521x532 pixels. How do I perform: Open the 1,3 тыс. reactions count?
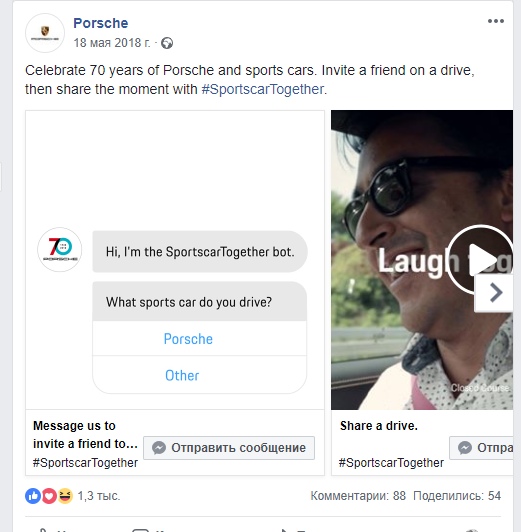pyautogui.click(x=99, y=496)
